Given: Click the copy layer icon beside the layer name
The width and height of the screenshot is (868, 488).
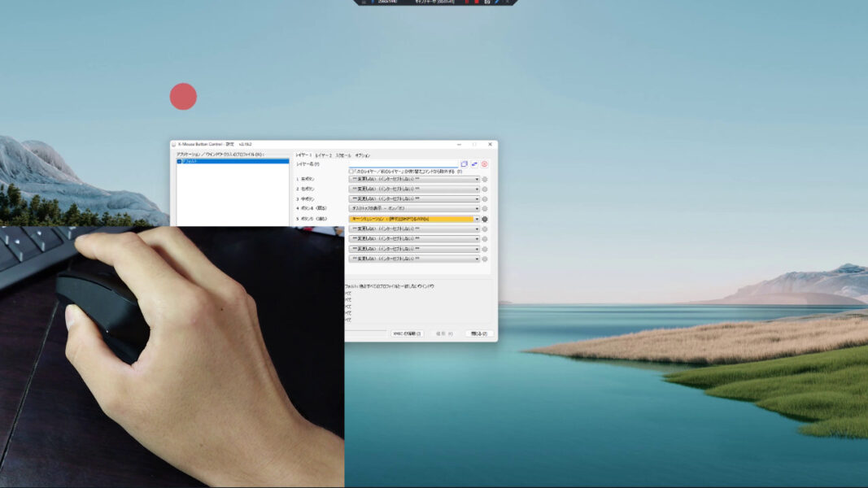Looking at the screenshot, I should click(464, 163).
